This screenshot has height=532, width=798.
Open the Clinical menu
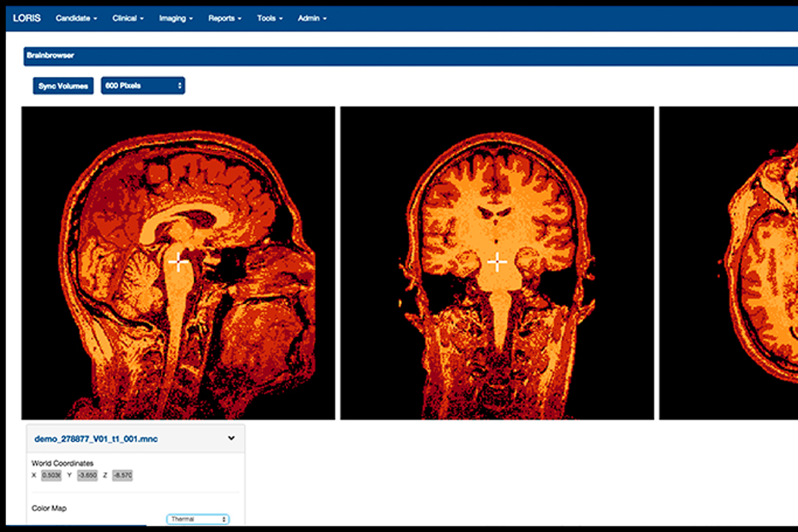point(128,18)
